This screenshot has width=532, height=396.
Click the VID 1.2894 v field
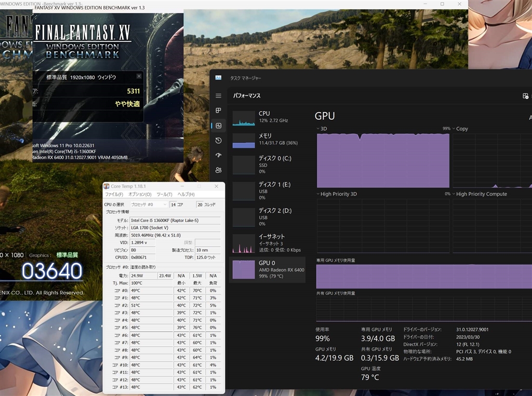click(142, 243)
